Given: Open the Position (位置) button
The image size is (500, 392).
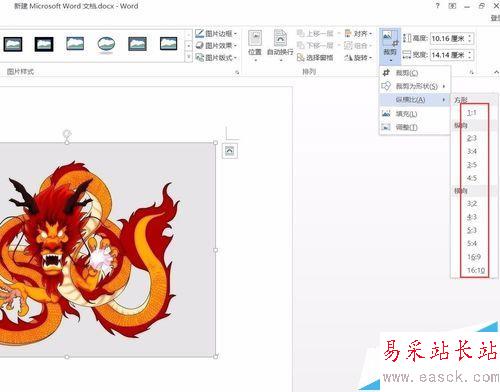Looking at the screenshot, I should click(x=255, y=46).
